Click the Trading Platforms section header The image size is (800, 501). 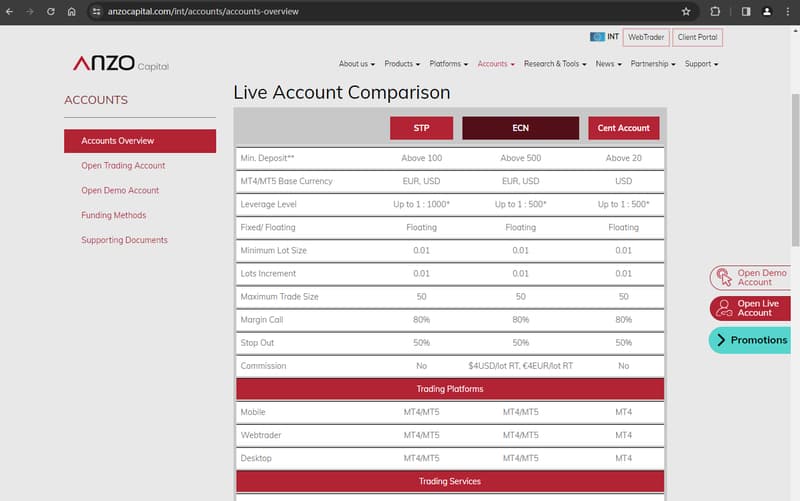point(450,389)
